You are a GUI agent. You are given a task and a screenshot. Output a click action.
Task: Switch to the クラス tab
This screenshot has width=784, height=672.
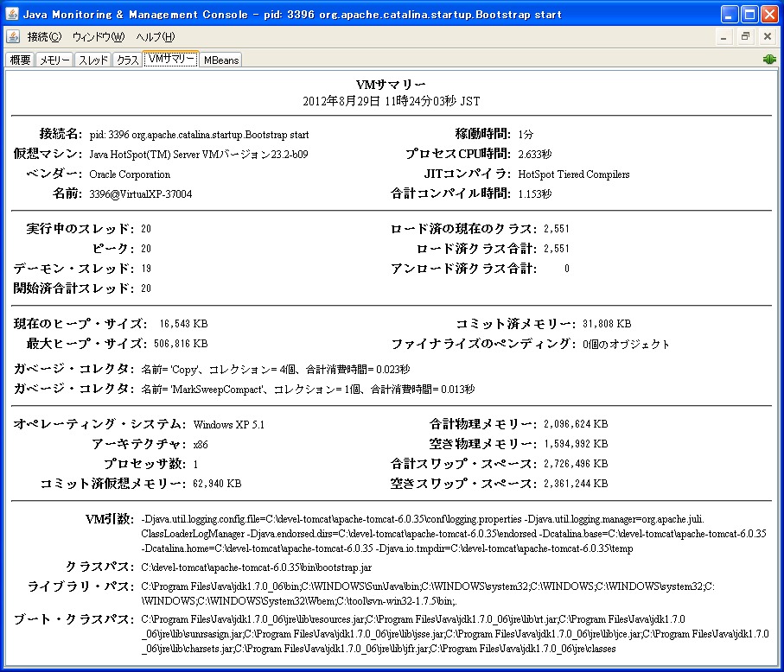[x=128, y=60]
